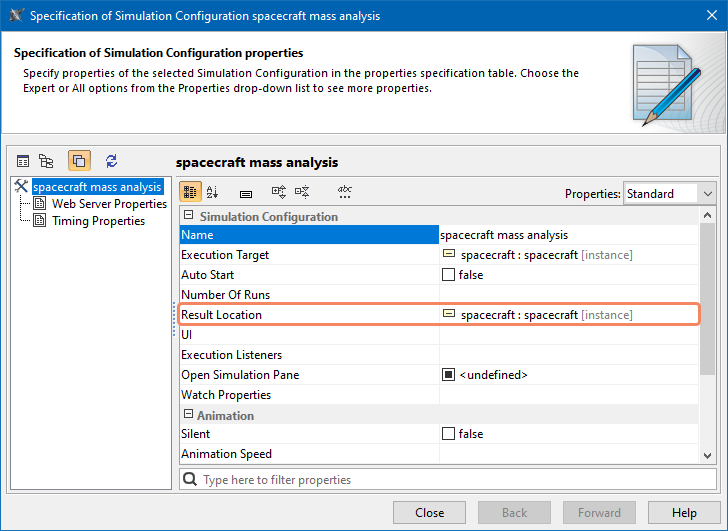Check the Silent checkbox

coord(448,434)
